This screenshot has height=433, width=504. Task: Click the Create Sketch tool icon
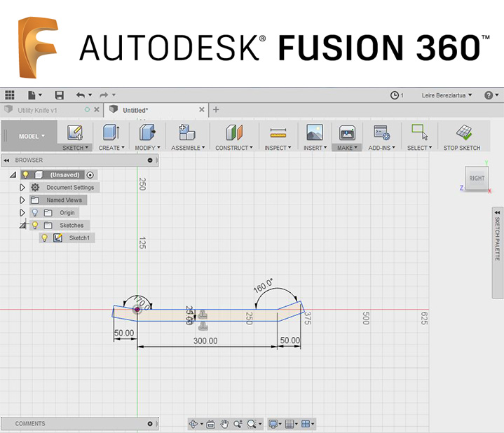click(75, 132)
